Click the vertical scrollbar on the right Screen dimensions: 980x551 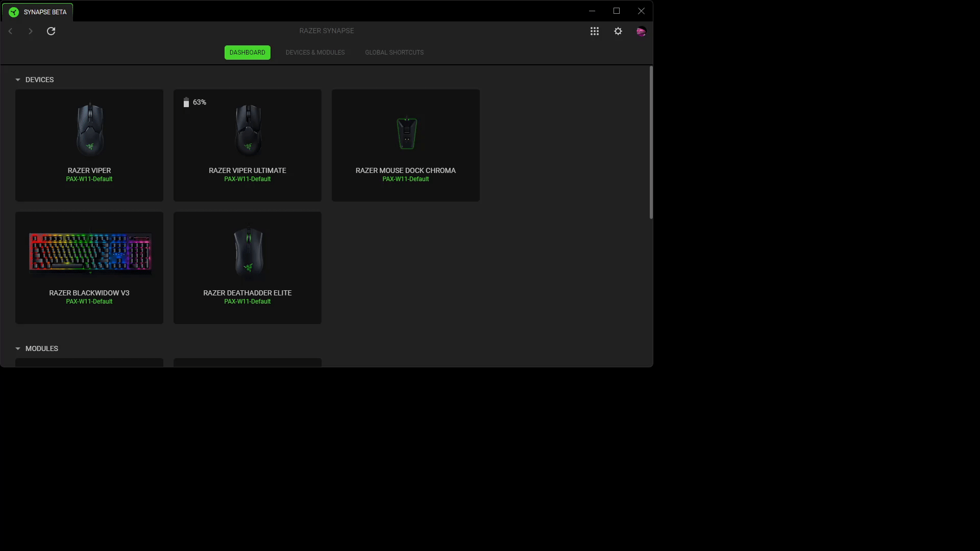pos(651,143)
